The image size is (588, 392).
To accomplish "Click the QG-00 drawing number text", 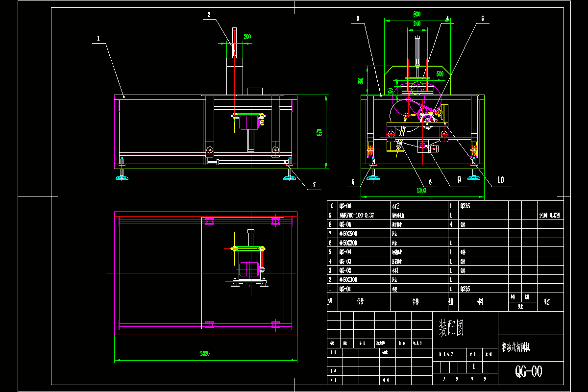I will [x=528, y=372].
